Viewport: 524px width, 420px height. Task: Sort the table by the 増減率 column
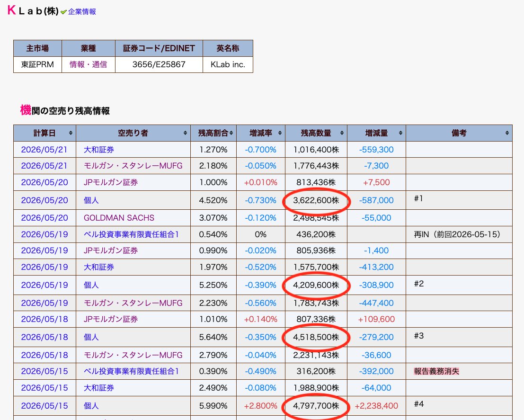click(280, 133)
